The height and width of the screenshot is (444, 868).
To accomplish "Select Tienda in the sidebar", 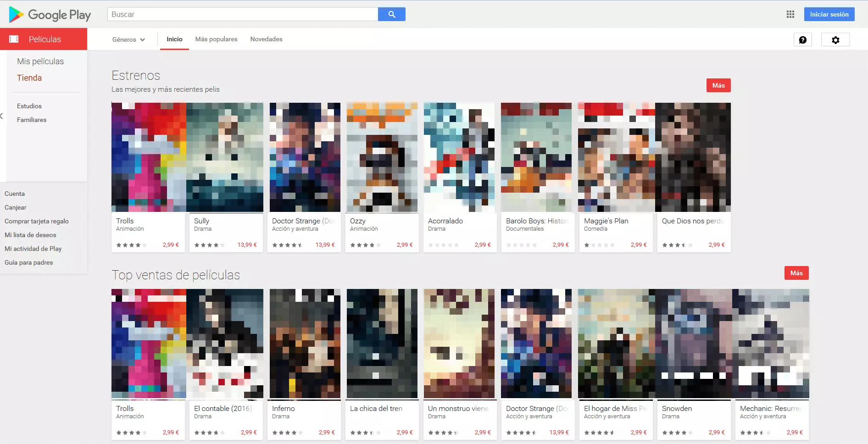I will tap(29, 78).
